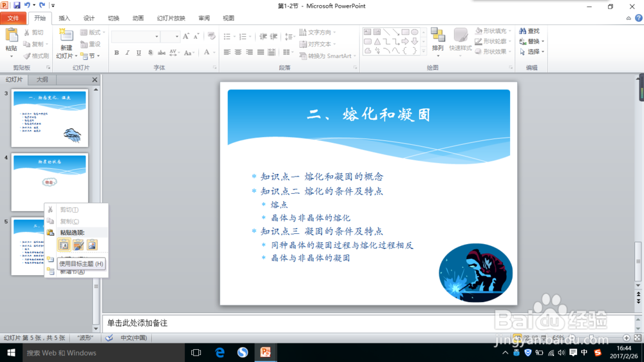Open Shape Effects dropdown
The image size is (644, 362).
(x=493, y=52)
